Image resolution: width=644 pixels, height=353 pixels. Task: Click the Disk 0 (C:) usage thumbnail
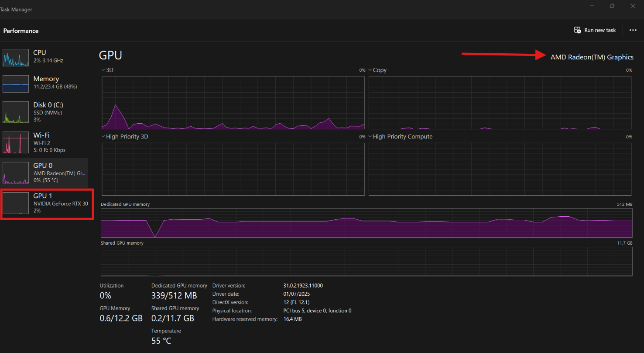pyautogui.click(x=16, y=112)
